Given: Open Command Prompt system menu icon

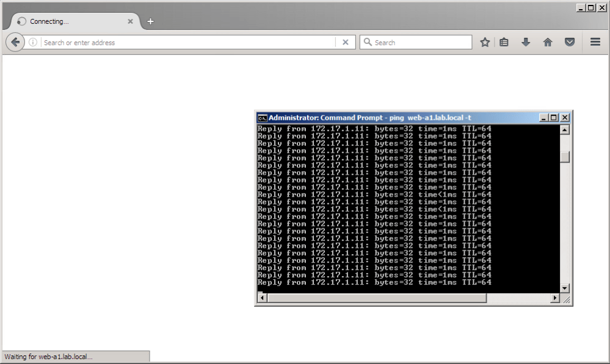Looking at the screenshot, I should click(x=263, y=118).
